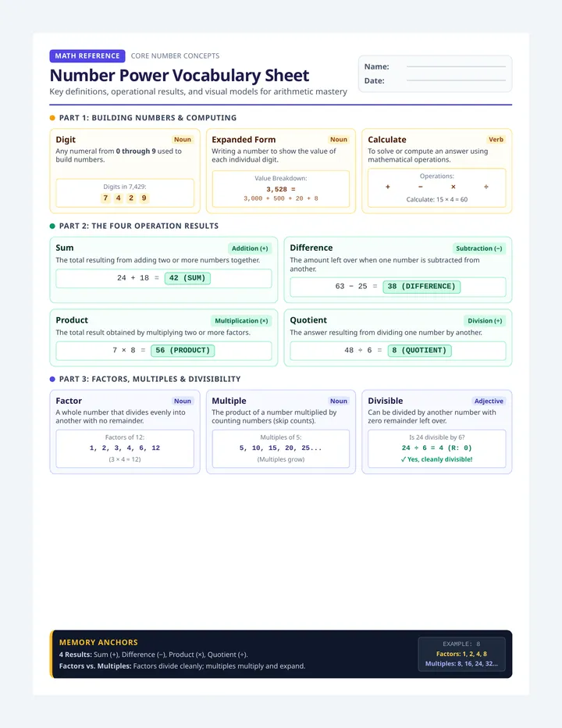This screenshot has height=728, width=562.
Task: Click 'Multiples: 8, 16, 24, 32...' in footer
Action: point(461,664)
